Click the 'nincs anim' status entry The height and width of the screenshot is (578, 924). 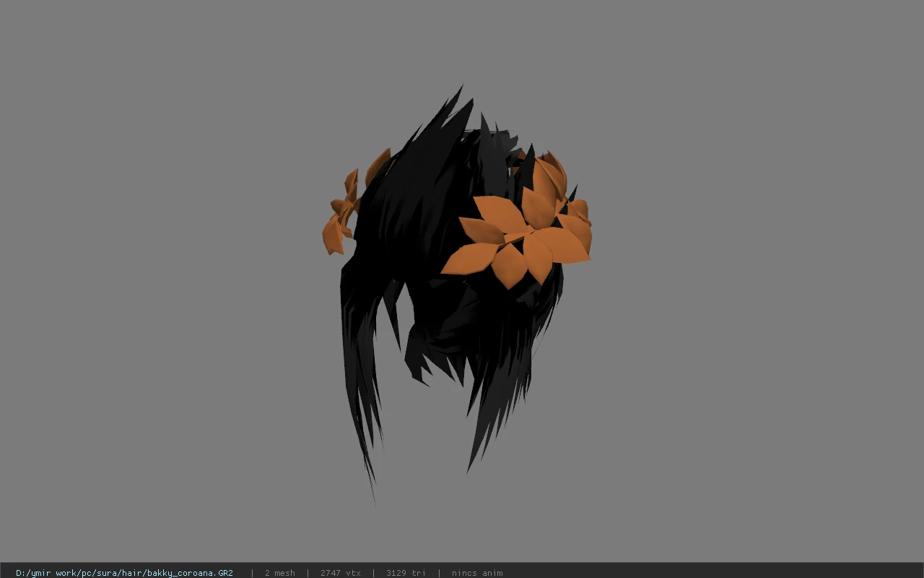click(476, 573)
